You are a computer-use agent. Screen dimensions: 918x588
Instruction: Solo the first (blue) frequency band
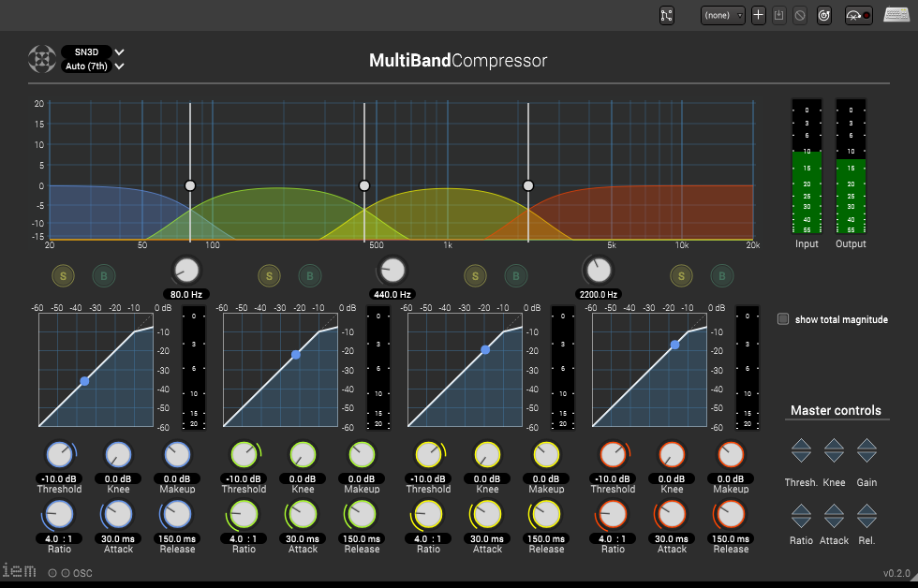(64, 275)
